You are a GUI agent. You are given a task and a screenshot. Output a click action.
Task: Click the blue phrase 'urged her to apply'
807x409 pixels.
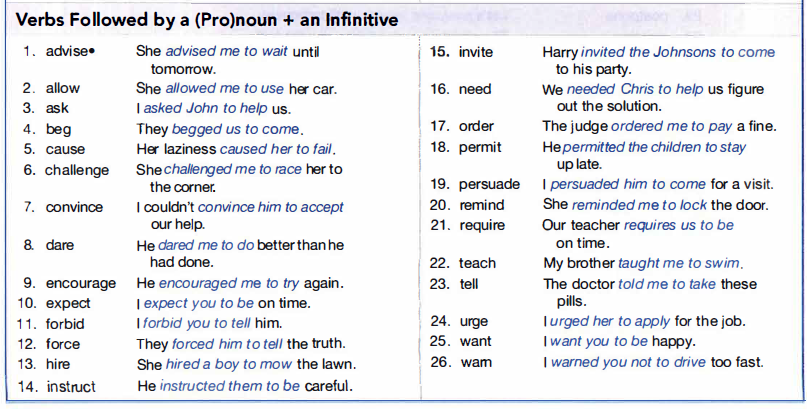click(609, 322)
